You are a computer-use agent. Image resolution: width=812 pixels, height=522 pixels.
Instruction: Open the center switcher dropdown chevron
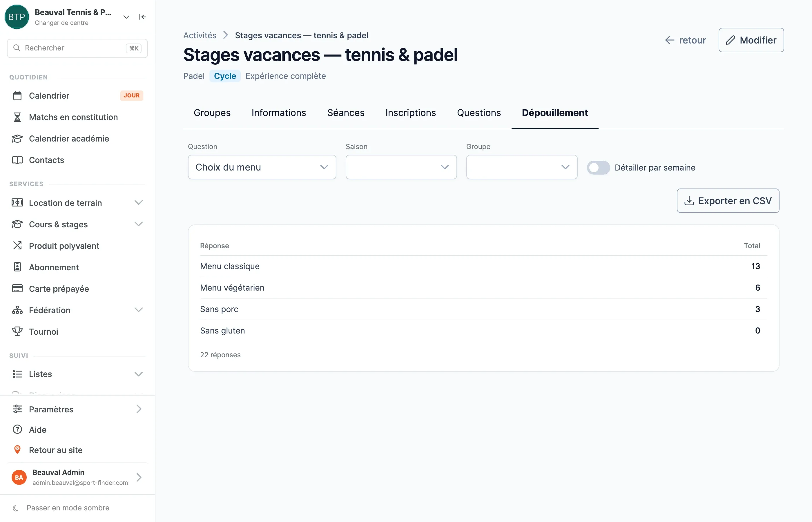click(x=126, y=17)
